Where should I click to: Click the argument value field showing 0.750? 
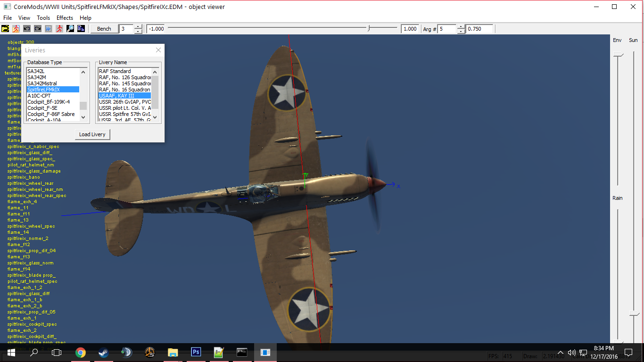point(479,29)
